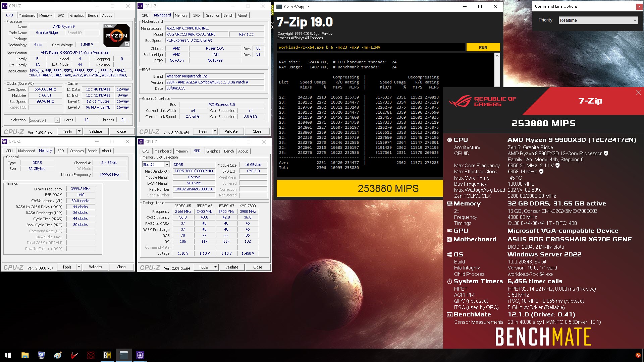Open the Windows Start menu
The image size is (644, 362).
(8, 355)
